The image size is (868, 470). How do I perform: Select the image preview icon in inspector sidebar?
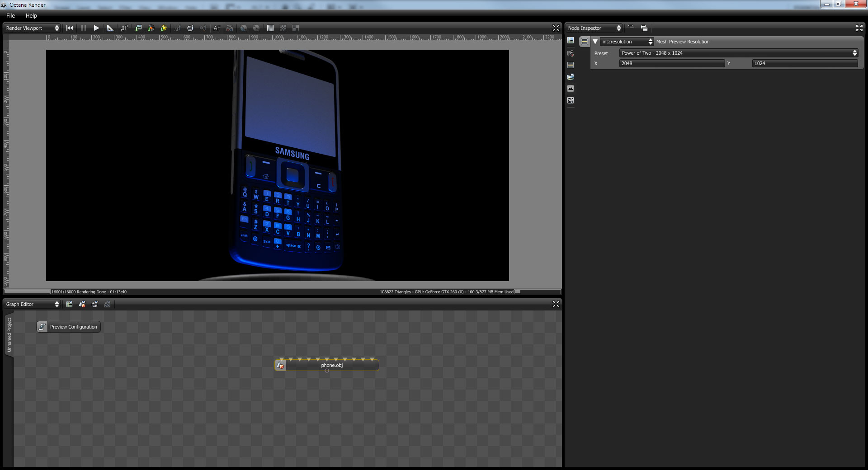coord(571,41)
